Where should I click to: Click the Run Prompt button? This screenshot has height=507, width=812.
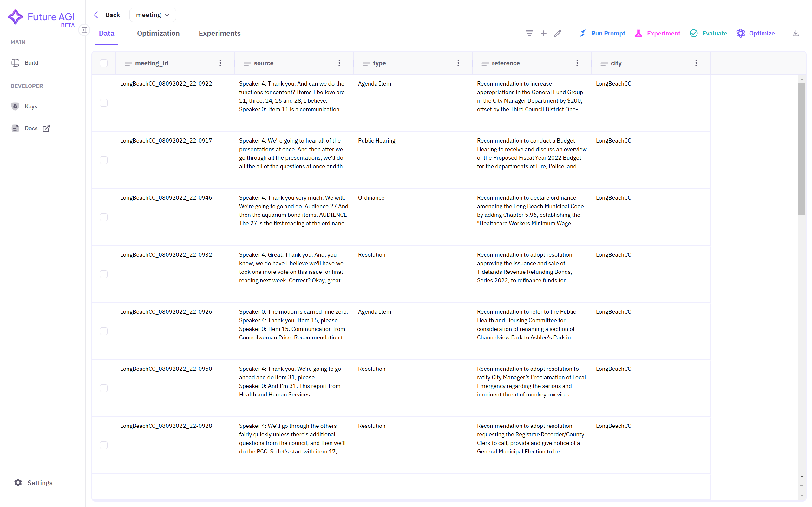[602, 33]
